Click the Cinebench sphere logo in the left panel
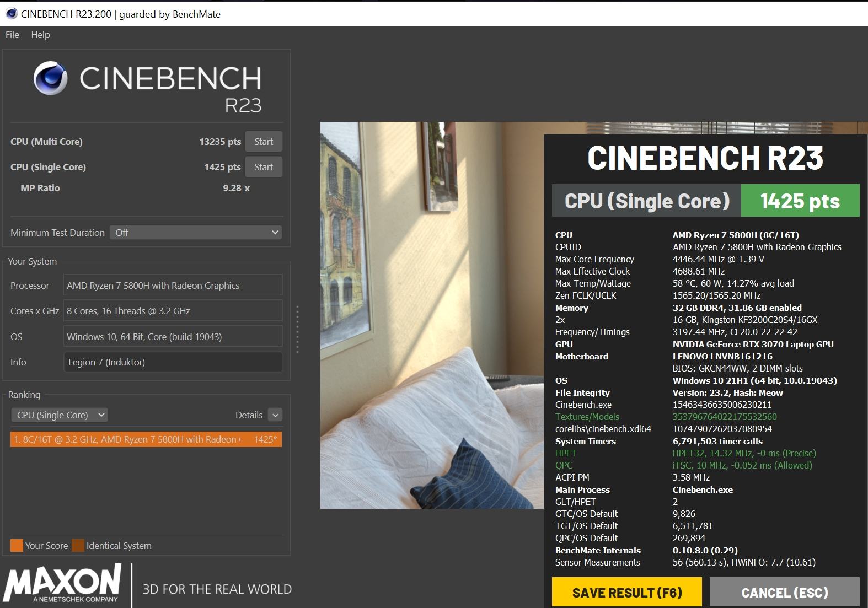 pyautogui.click(x=51, y=78)
